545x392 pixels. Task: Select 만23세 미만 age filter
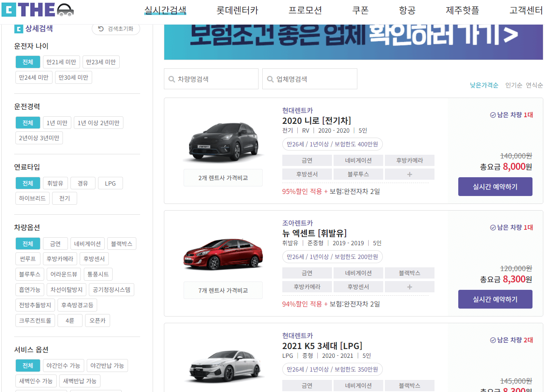tap(101, 62)
